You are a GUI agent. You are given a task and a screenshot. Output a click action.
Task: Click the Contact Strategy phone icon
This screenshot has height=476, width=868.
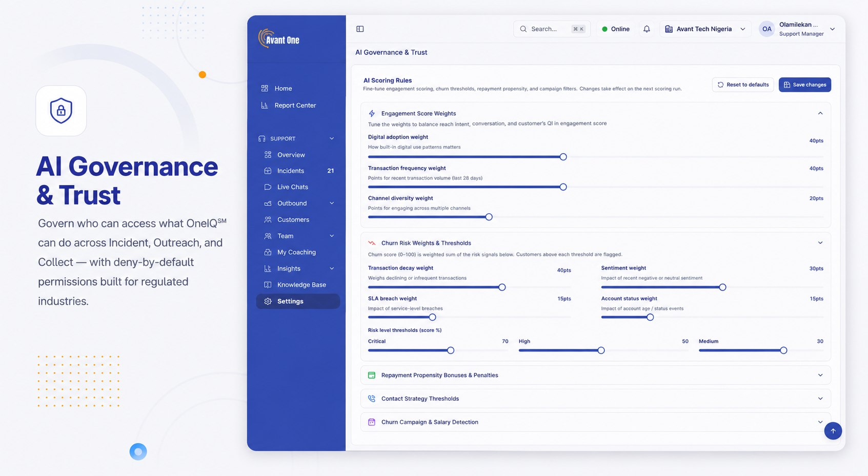tap(372, 399)
